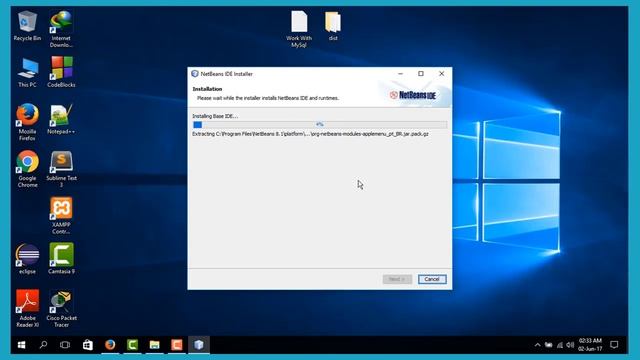Select the Mozilla Firefox desktop shortcut
640x360 pixels.
point(27,122)
